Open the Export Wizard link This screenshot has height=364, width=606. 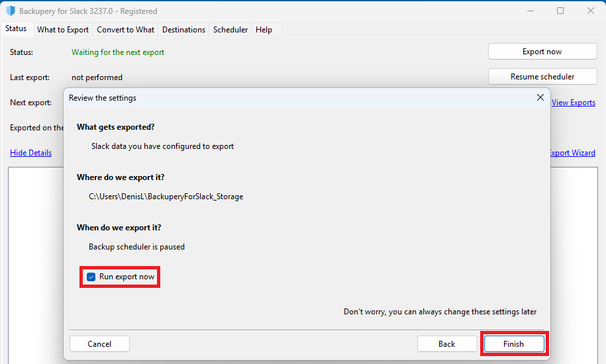pyautogui.click(x=573, y=152)
